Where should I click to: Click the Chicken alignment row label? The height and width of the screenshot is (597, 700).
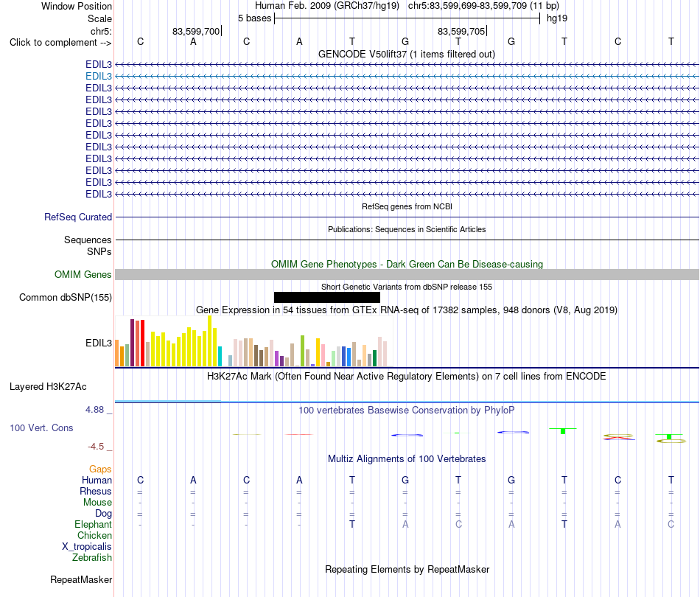coord(94,535)
